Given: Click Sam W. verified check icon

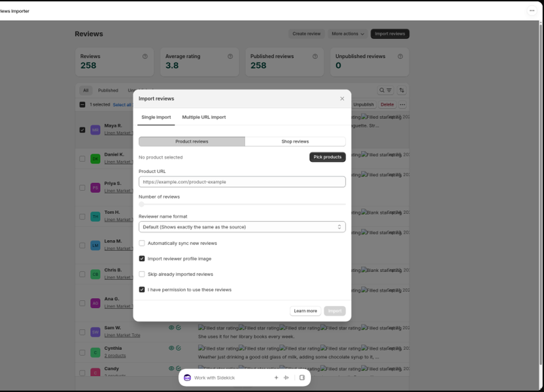Looking at the screenshot, I should pyautogui.click(x=179, y=328).
